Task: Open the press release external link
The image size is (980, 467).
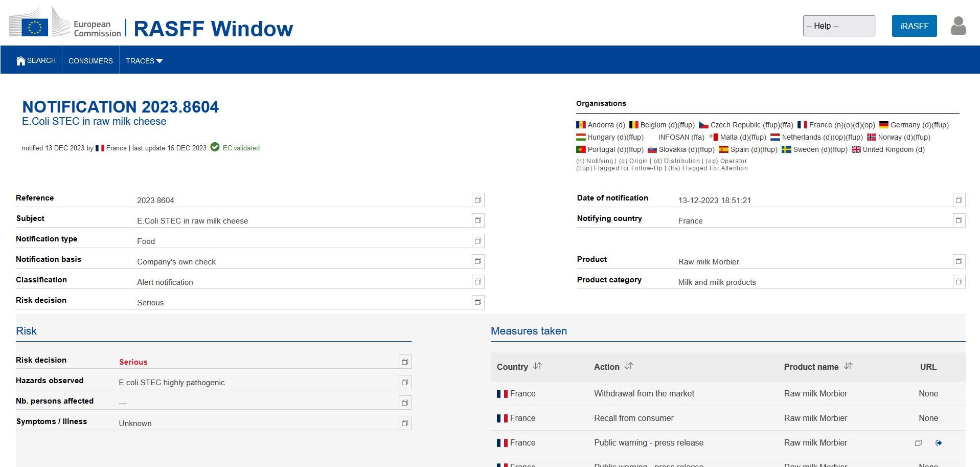Action: 939,443
